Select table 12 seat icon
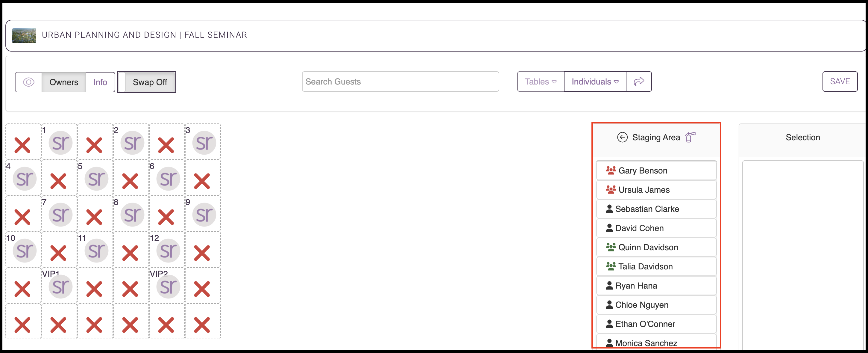This screenshot has width=868, height=353. click(168, 251)
